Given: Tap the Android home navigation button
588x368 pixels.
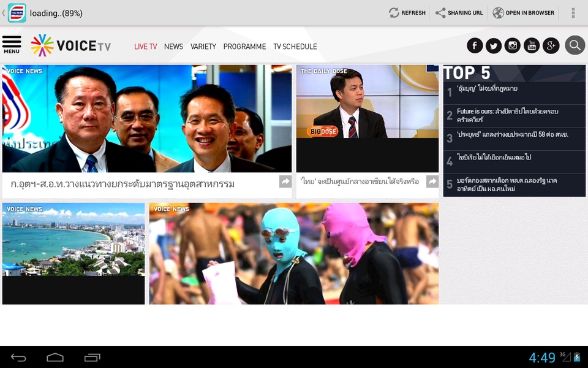Looking at the screenshot, I should 55,358.
